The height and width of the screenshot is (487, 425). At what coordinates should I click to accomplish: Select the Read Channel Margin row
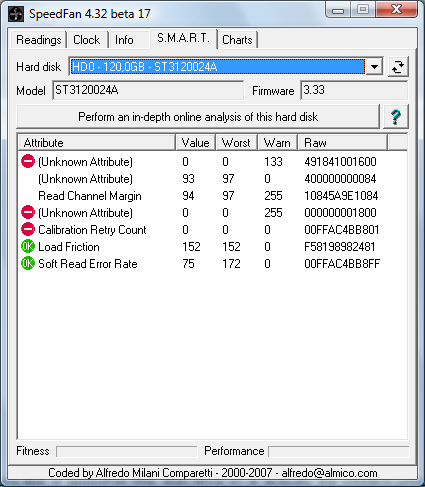pos(213,196)
